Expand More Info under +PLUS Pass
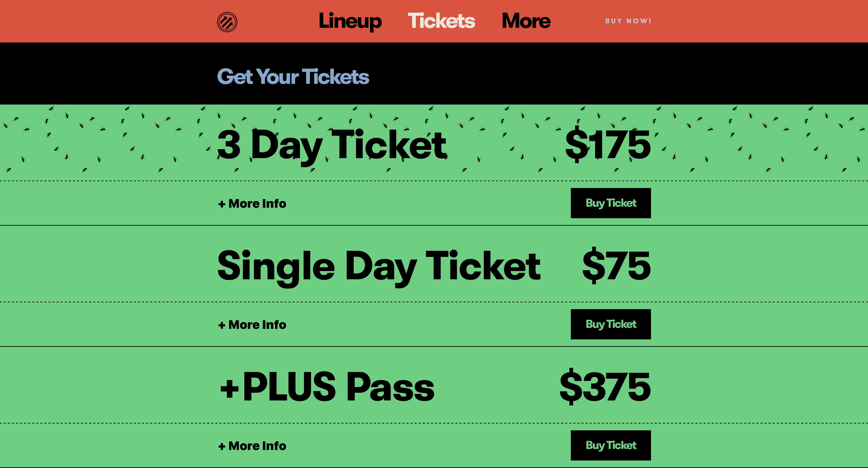The image size is (868, 468). pos(257,446)
